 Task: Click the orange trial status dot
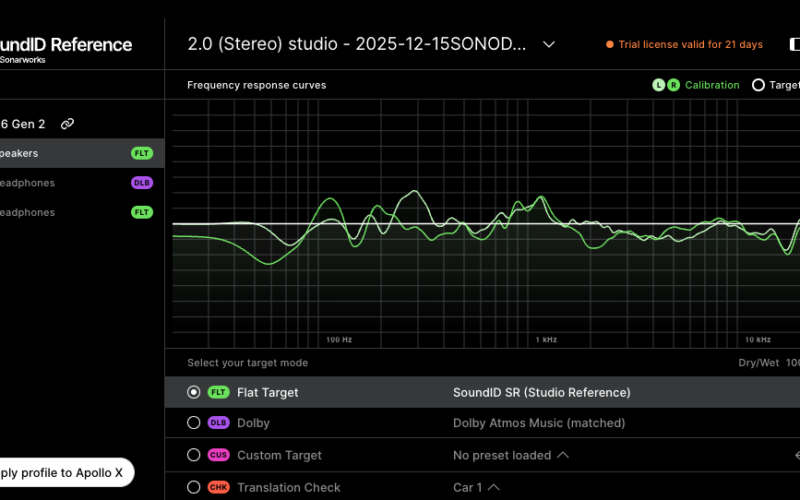609,44
